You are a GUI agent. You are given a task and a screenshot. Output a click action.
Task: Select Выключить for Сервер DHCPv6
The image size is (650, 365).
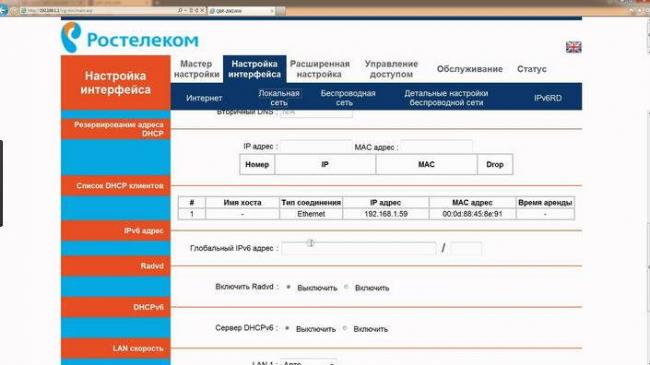[x=287, y=328]
